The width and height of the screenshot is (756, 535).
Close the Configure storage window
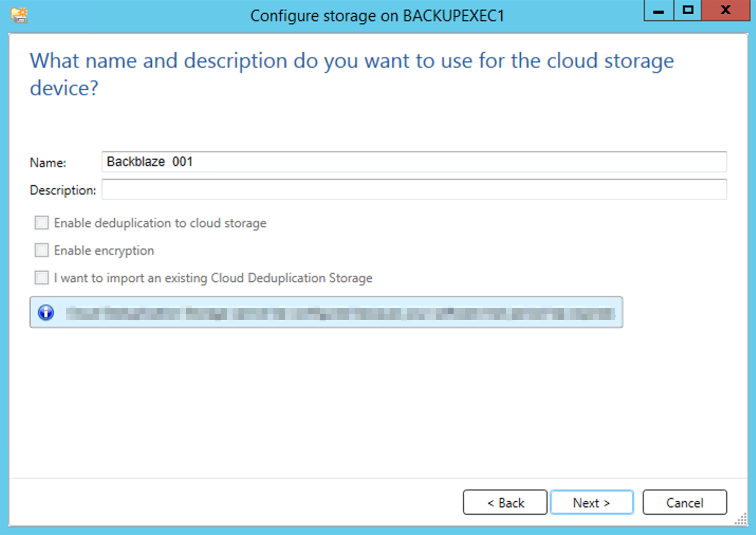point(726,10)
